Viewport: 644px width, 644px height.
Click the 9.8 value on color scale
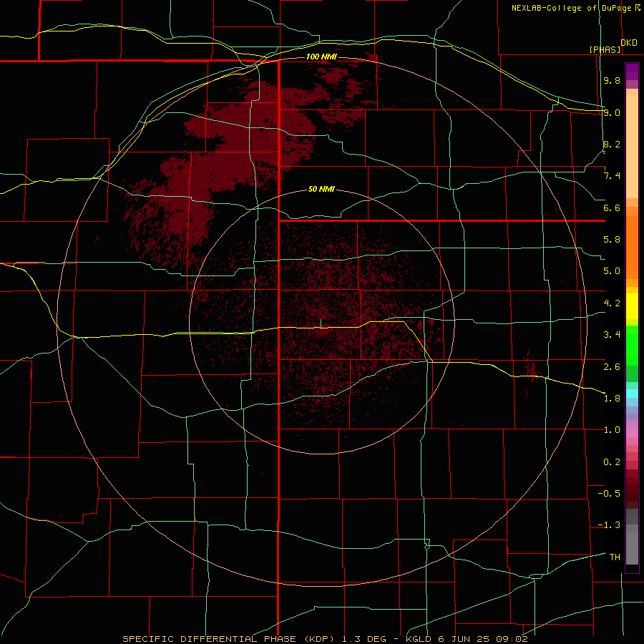point(612,80)
